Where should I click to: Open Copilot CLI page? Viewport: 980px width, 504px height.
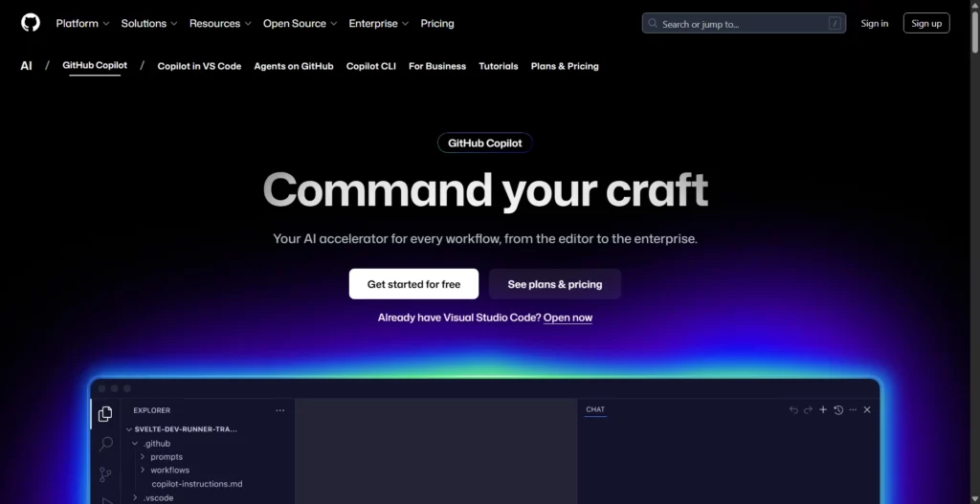[x=371, y=66]
